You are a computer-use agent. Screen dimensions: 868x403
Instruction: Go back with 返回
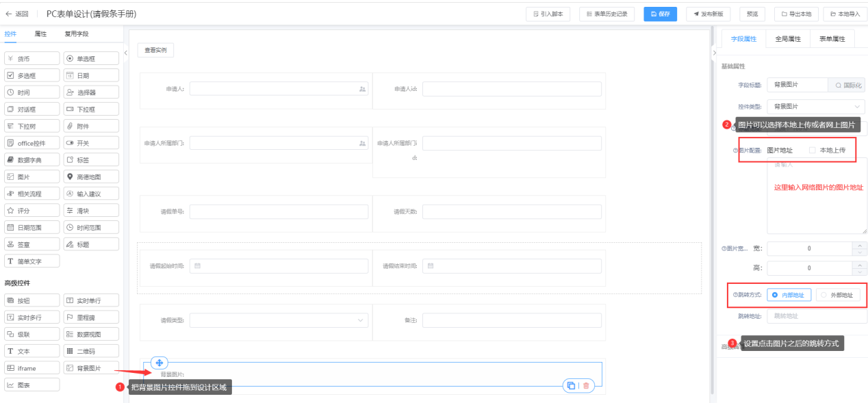click(17, 14)
